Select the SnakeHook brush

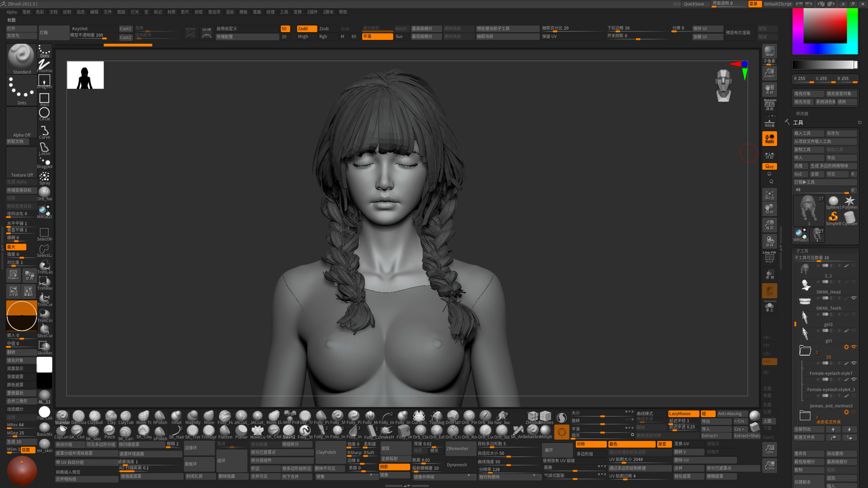click(386, 432)
